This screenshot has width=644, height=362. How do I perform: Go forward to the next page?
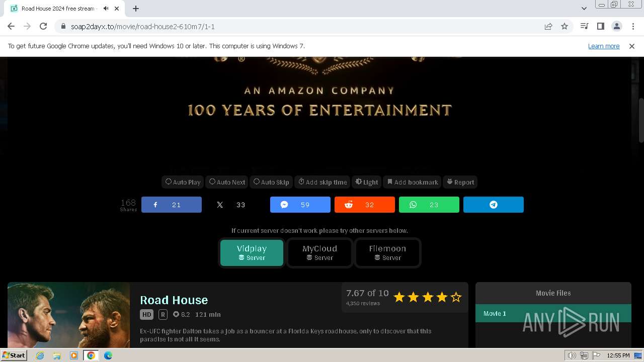[27, 26]
